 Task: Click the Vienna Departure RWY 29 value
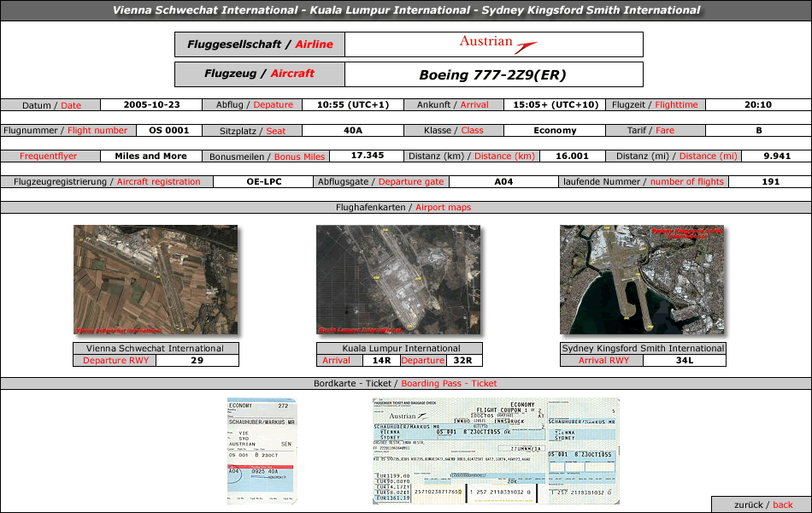[197, 360]
